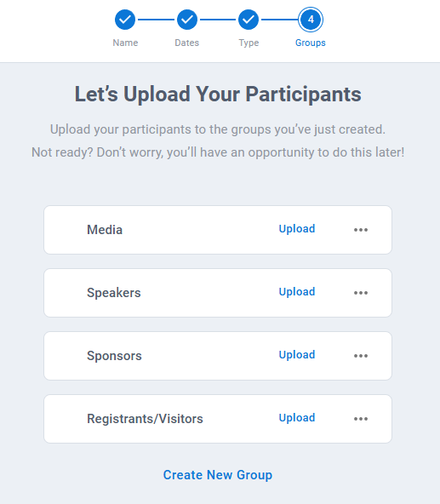Open the Sponsors group ellipsis menu
The height and width of the screenshot is (504, 440).
pos(361,356)
